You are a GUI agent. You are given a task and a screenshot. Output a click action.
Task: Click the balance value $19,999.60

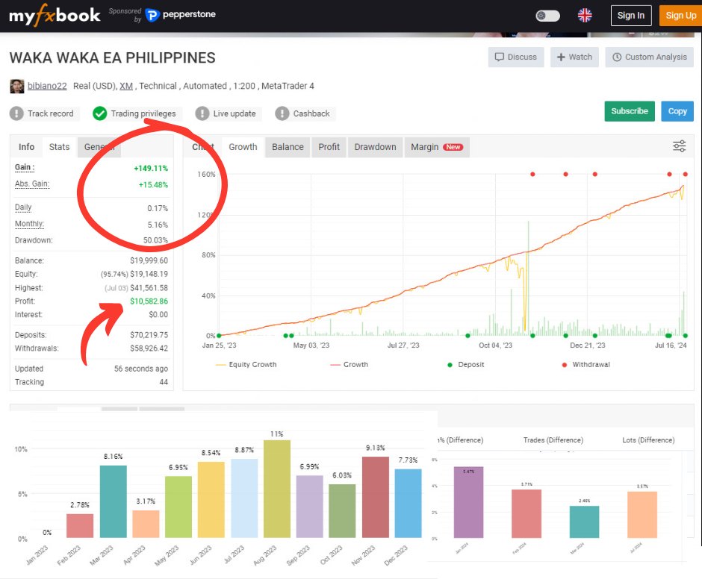(x=149, y=260)
